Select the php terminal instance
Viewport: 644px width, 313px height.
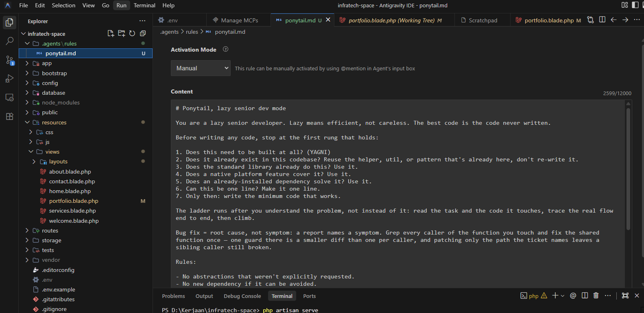[533, 296]
